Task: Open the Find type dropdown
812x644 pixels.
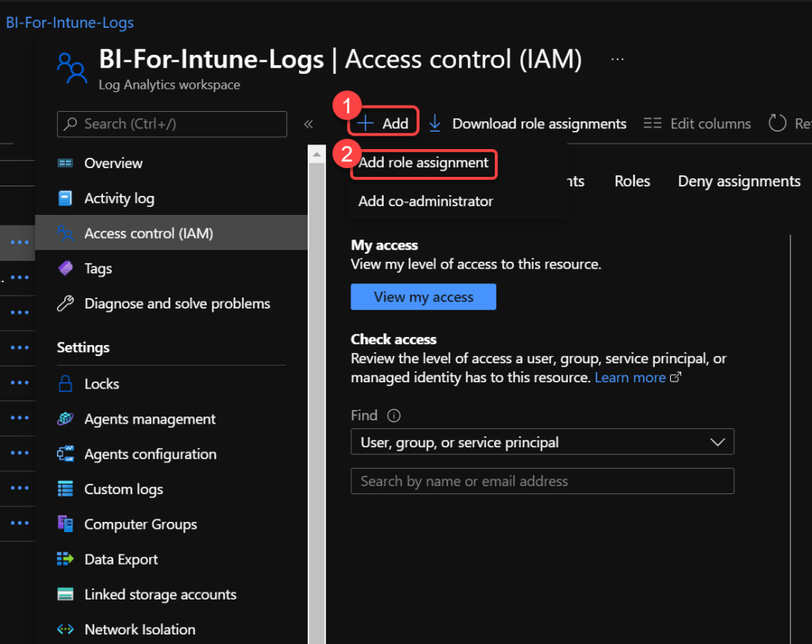Action: (542, 443)
